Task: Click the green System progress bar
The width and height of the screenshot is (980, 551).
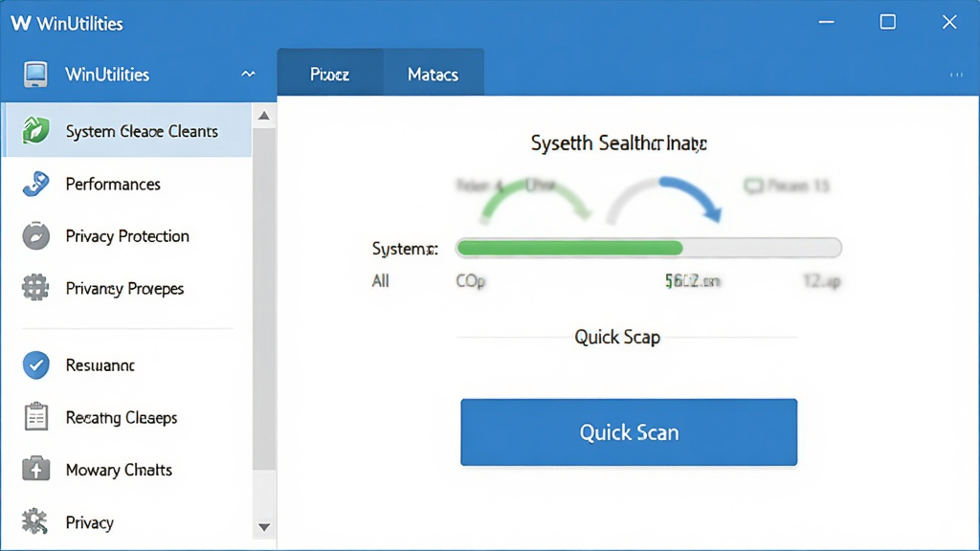Action: (x=649, y=248)
